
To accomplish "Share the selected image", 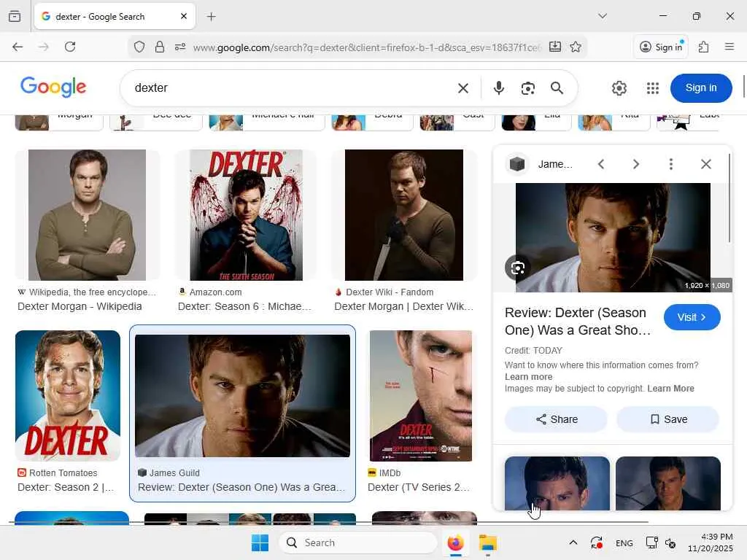I will pyautogui.click(x=557, y=419).
